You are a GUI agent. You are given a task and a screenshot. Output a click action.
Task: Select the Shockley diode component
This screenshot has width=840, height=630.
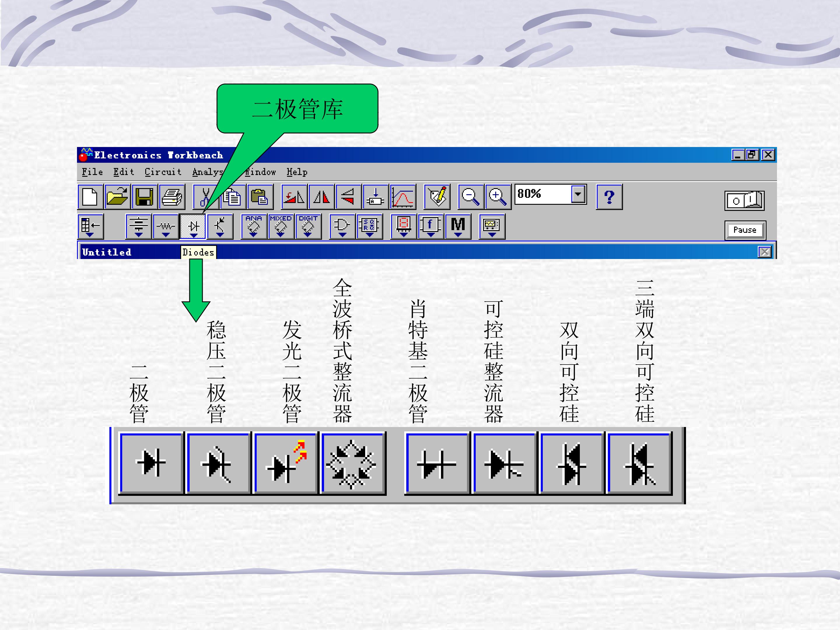point(437,463)
